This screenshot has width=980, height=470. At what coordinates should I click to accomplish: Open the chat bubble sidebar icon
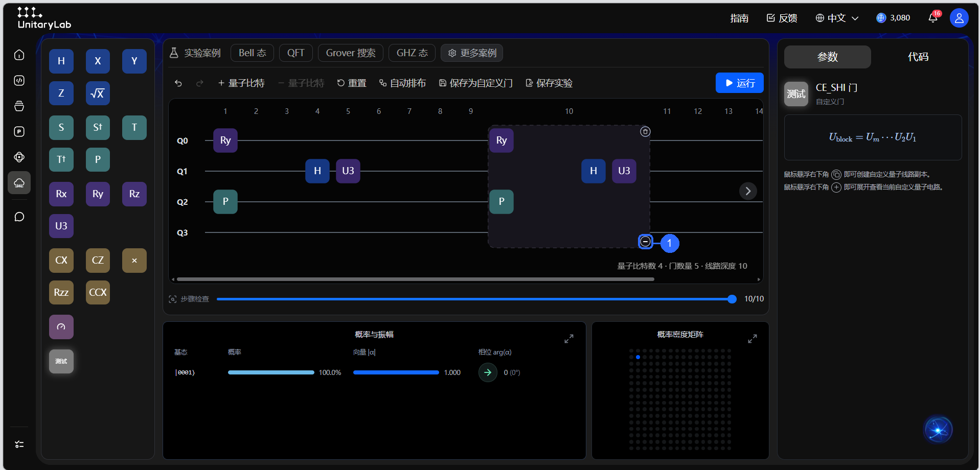19,217
